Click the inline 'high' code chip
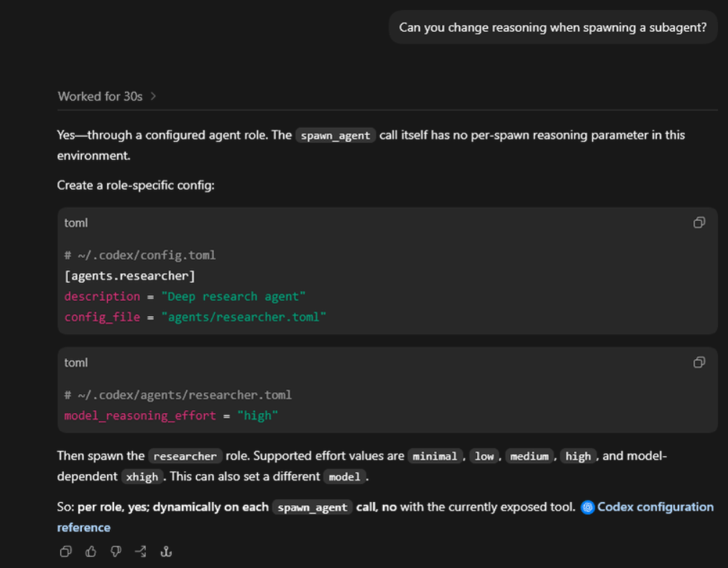This screenshot has width=728, height=568. pos(578,456)
